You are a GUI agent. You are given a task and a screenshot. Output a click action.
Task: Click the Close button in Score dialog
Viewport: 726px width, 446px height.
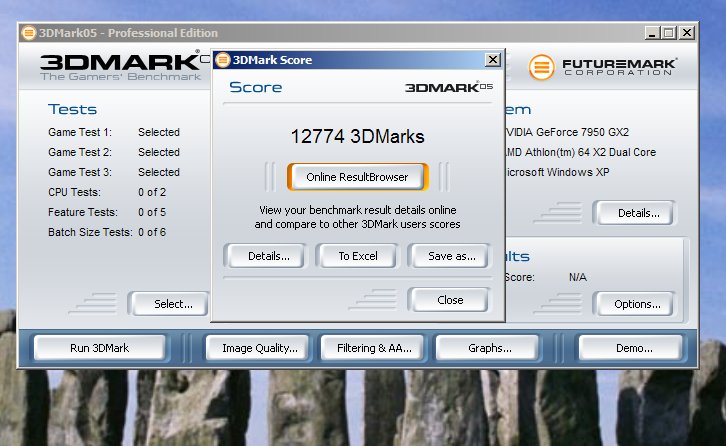click(449, 300)
